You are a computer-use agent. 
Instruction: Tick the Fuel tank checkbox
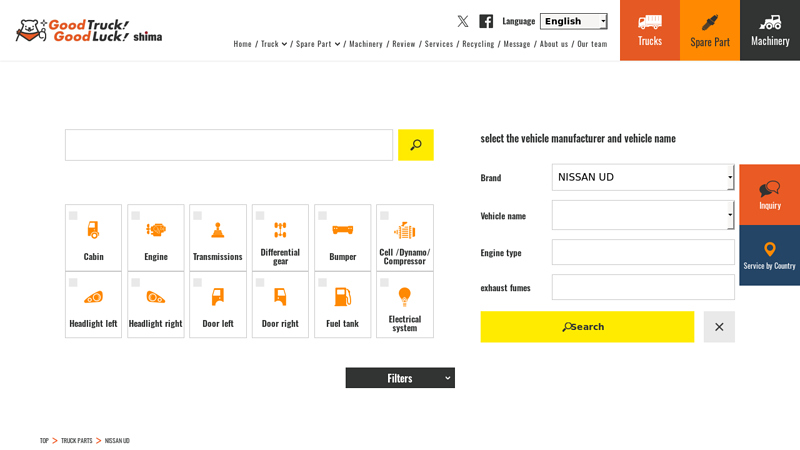[x=322, y=282]
